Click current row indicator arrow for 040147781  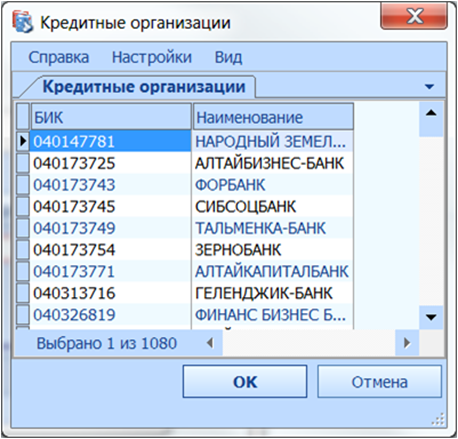[23, 141]
